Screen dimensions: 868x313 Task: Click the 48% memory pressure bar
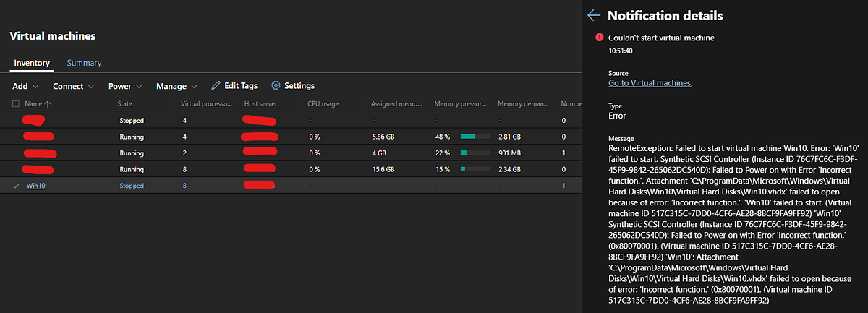(474, 137)
